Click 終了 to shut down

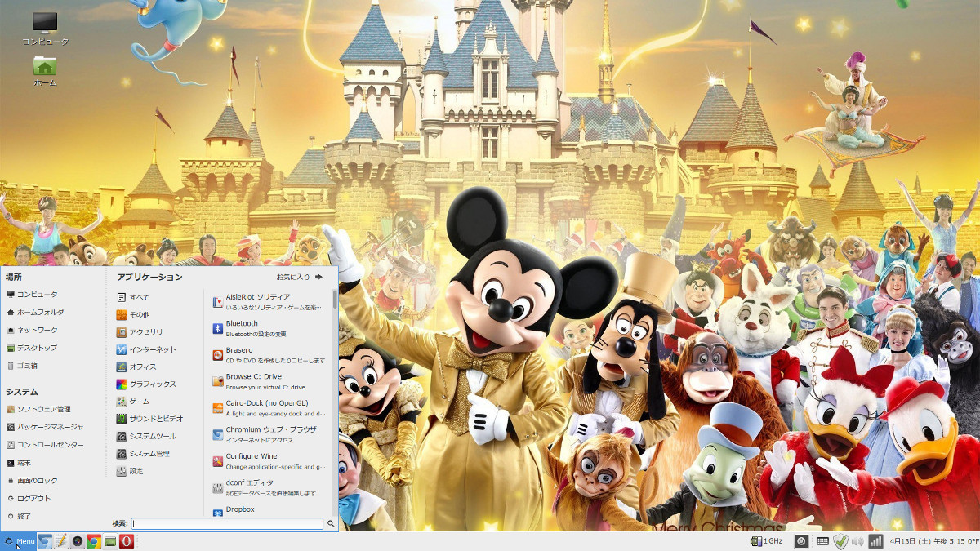20,517
